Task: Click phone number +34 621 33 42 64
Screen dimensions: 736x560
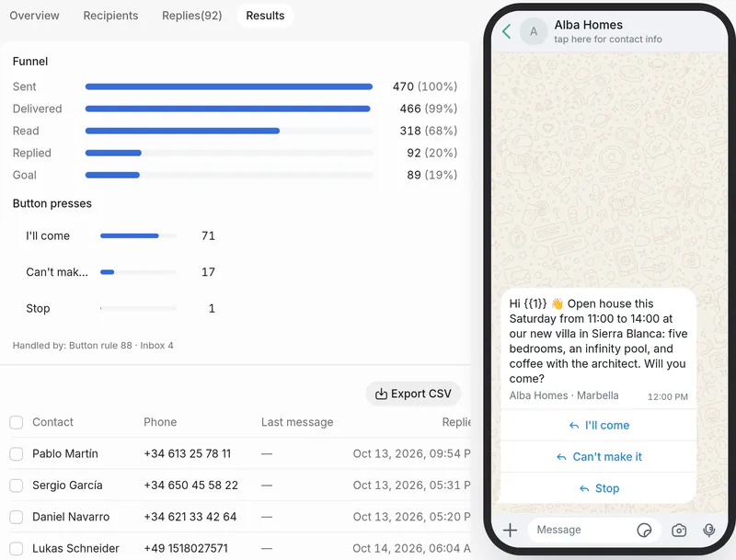Action: (190, 517)
